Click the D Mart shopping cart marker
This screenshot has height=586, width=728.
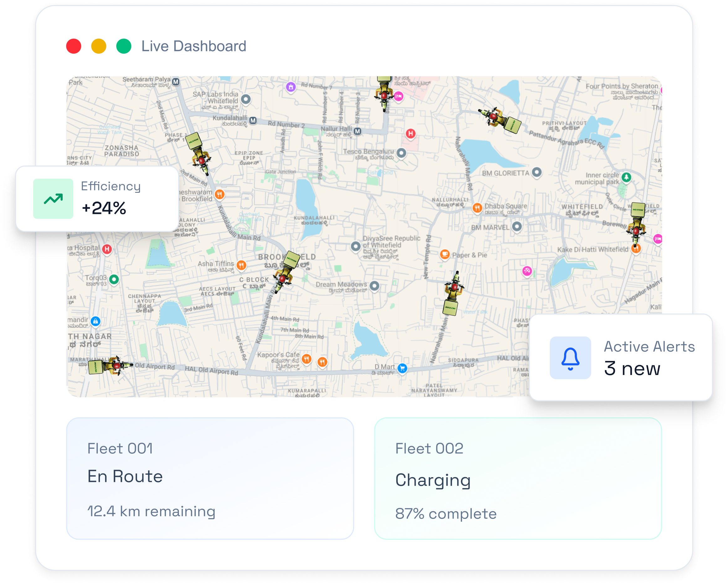click(402, 368)
